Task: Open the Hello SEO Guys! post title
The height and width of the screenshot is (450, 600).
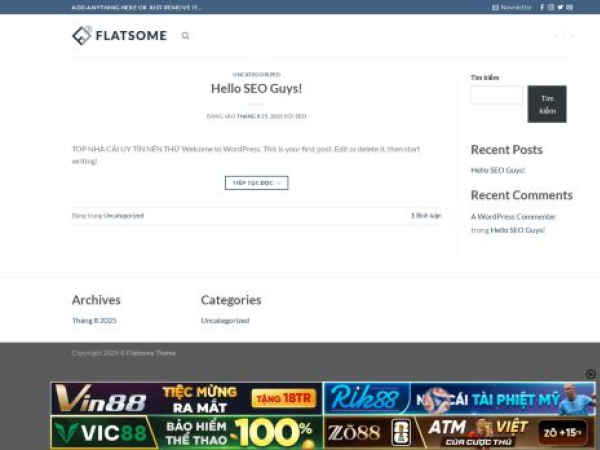Action: 256,88
